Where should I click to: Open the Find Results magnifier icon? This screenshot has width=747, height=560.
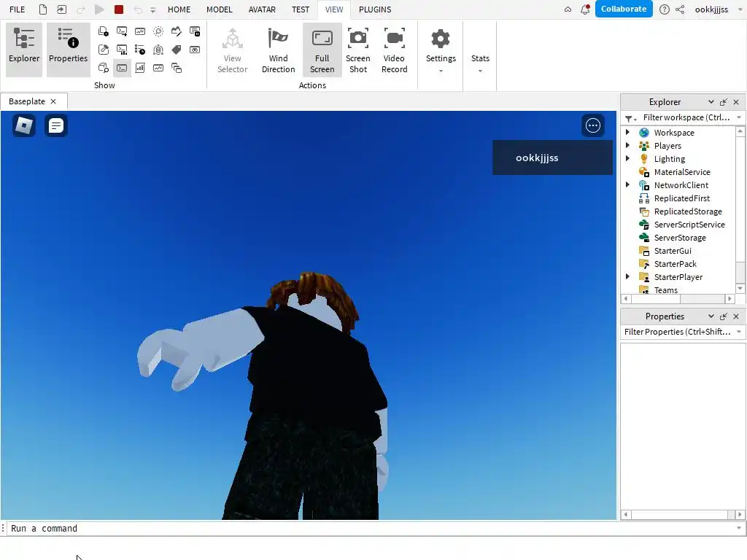click(158, 31)
